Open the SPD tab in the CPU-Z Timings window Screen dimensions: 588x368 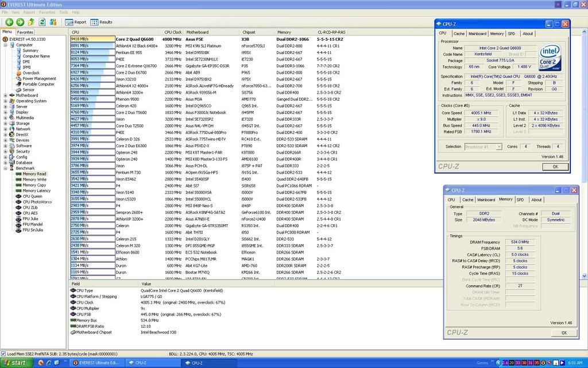click(520, 200)
